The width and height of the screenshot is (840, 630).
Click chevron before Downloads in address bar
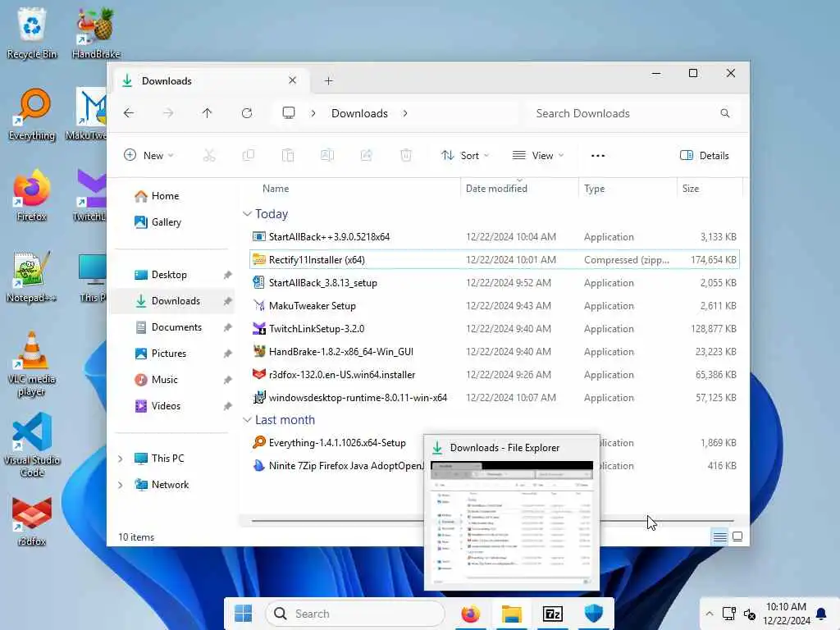pyautogui.click(x=313, y=113)
